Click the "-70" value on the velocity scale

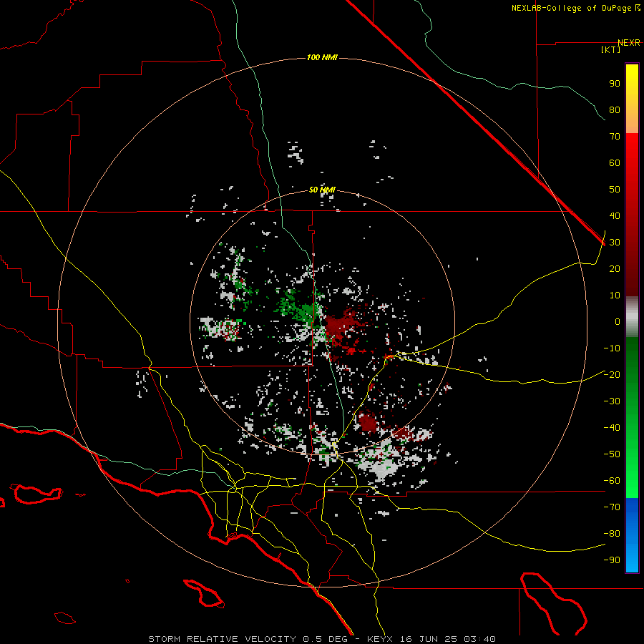[x=612, y=507]
